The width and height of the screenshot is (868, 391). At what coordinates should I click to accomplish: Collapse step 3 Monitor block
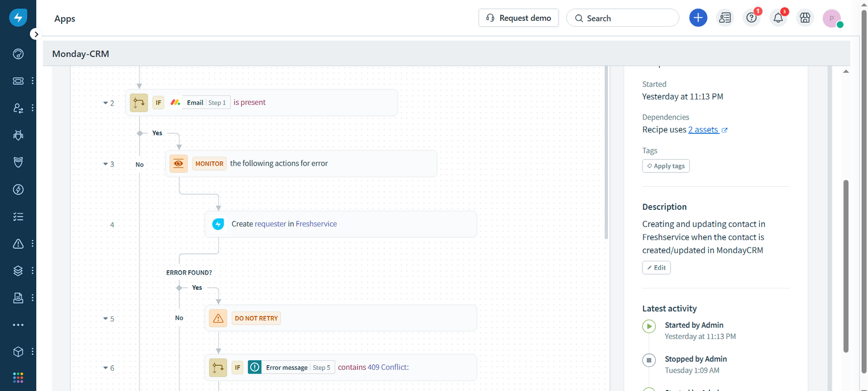click(105, 164)
